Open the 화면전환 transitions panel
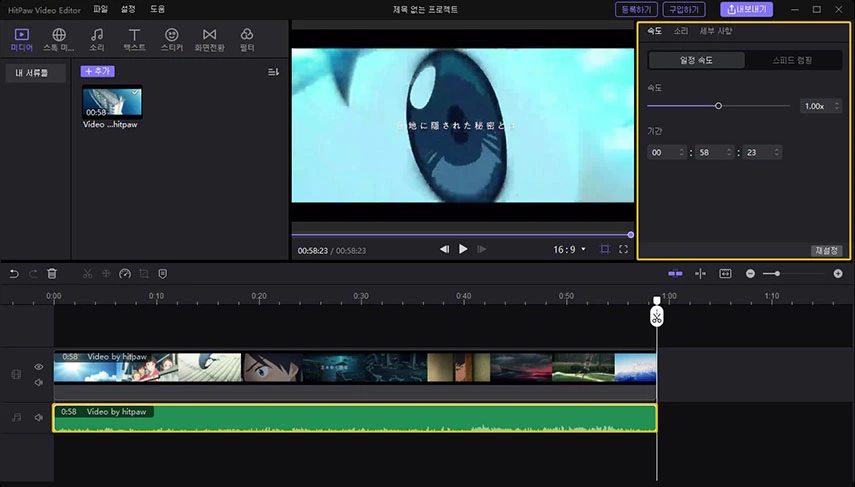Screen dimensions: 855x487 click(209, 40)
